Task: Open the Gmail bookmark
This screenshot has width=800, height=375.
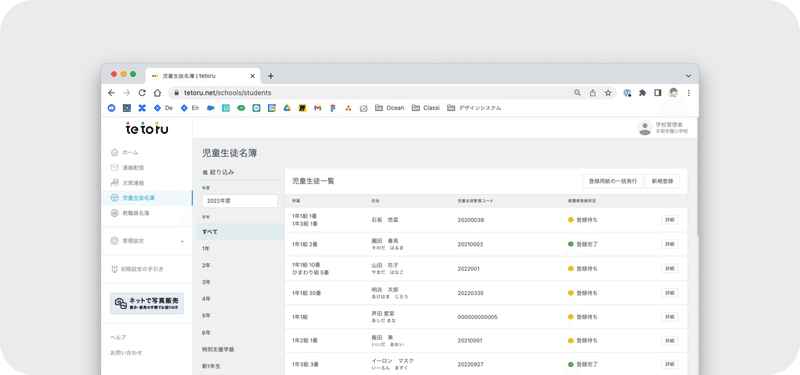Action: (317, 108)
